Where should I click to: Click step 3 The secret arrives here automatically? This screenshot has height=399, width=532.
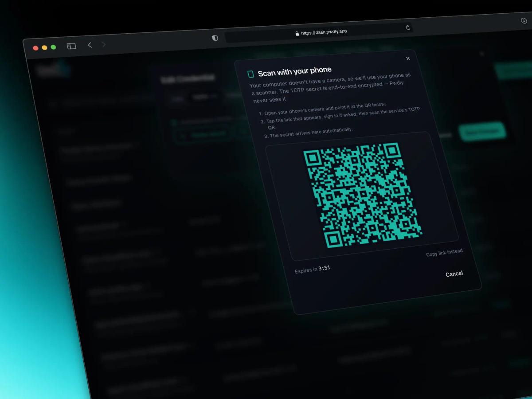pyautogui.click(x=309, y=133)
